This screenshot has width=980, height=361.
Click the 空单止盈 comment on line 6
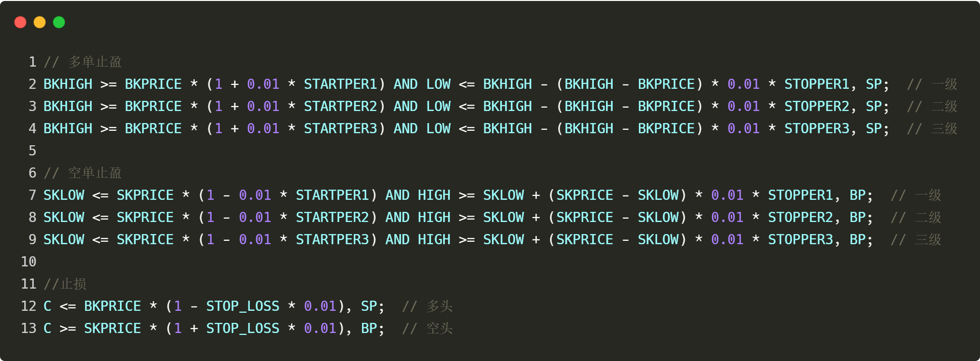point(95,173)
